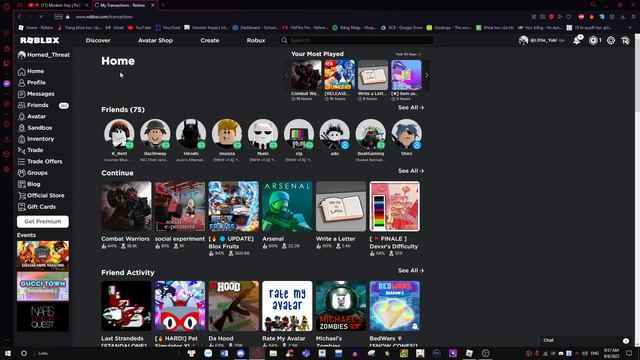The width and height of the screenshot is (640, 360).
Task: Open Devvr's Difficulty Chart thumbnail
Action: 394,207
